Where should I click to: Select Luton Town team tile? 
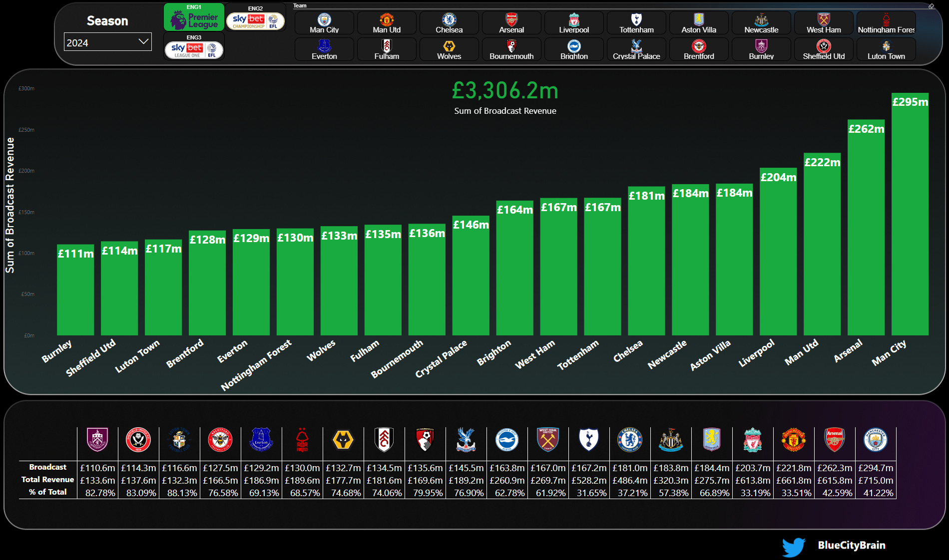pos(886,49)
